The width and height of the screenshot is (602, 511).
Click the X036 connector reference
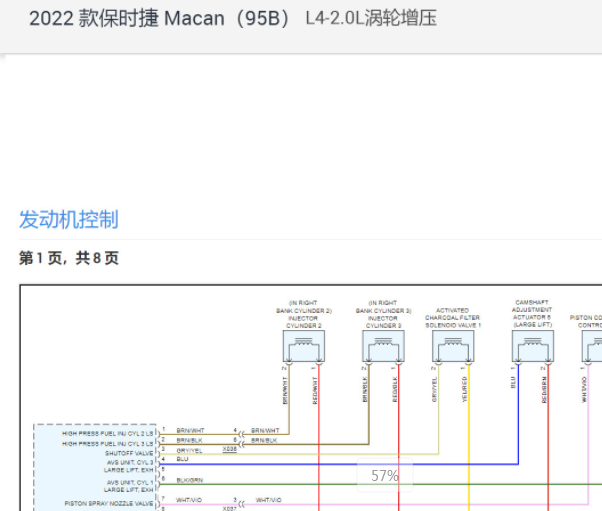tap(229, 449)
